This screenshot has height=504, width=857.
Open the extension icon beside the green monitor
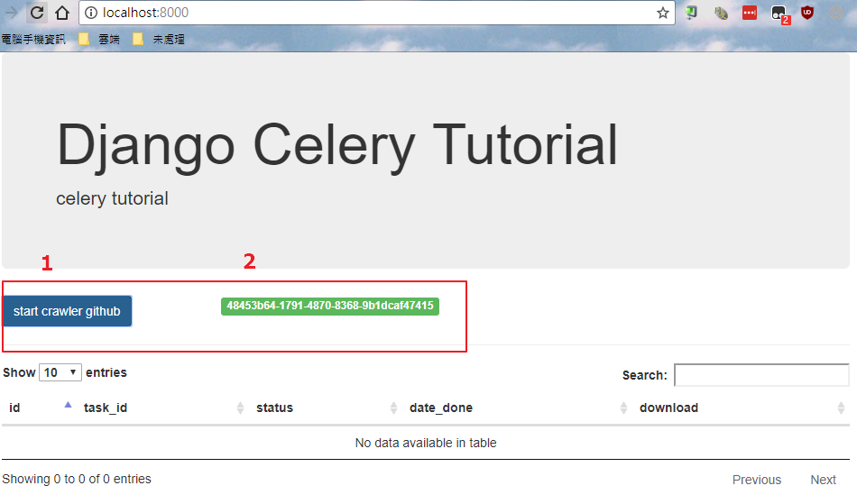[721, 14]
